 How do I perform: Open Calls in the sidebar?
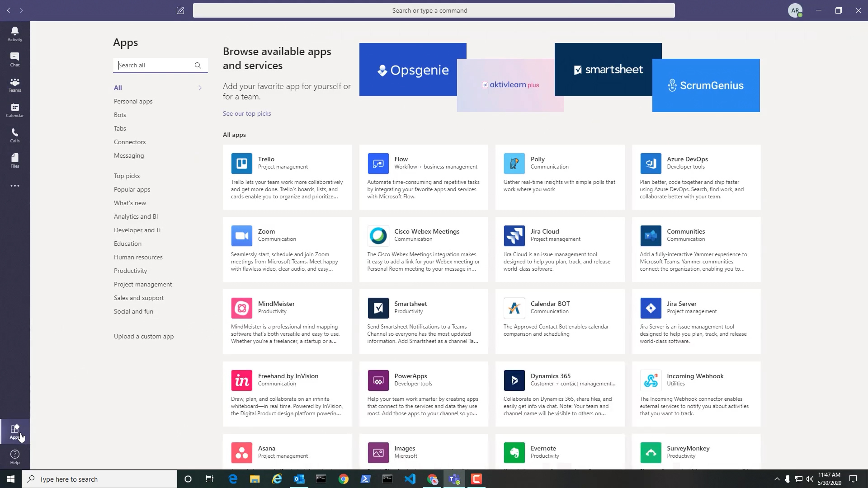tap(15, 135)
